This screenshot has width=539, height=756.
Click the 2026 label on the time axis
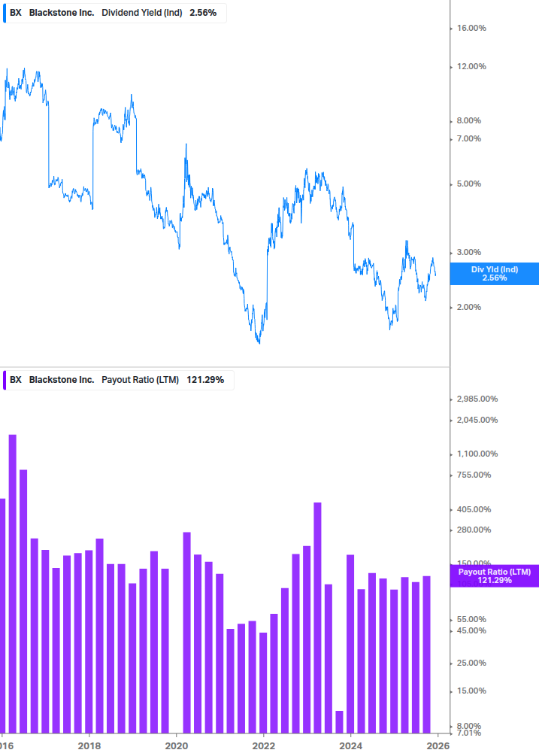(438, 746)
